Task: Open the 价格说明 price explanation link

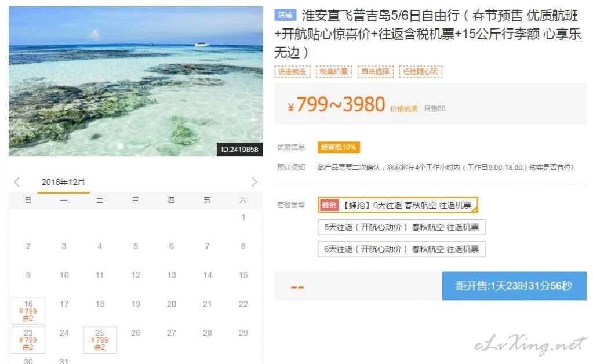Action: (x=403, y=109)
